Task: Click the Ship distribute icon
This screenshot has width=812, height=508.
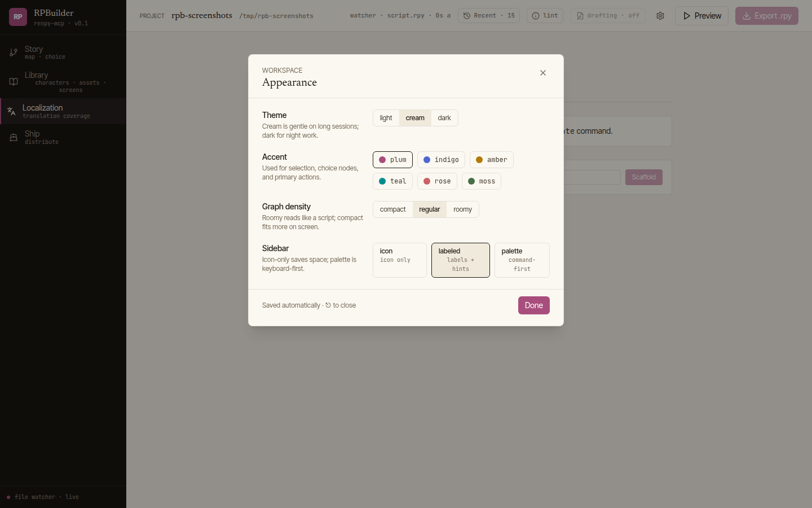Action: (14, 137)
